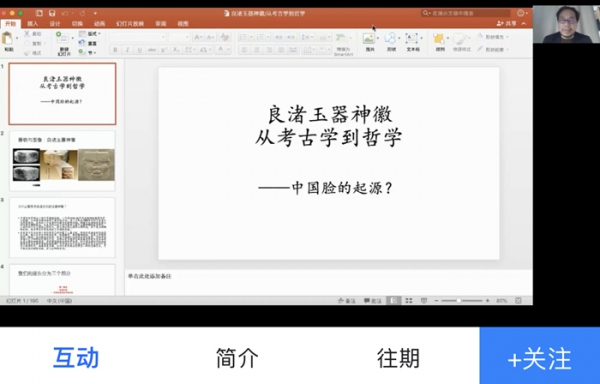Toggle Bold formatting button
The width and height of the screenshot is (600, 384).
[x=115, y=50]
